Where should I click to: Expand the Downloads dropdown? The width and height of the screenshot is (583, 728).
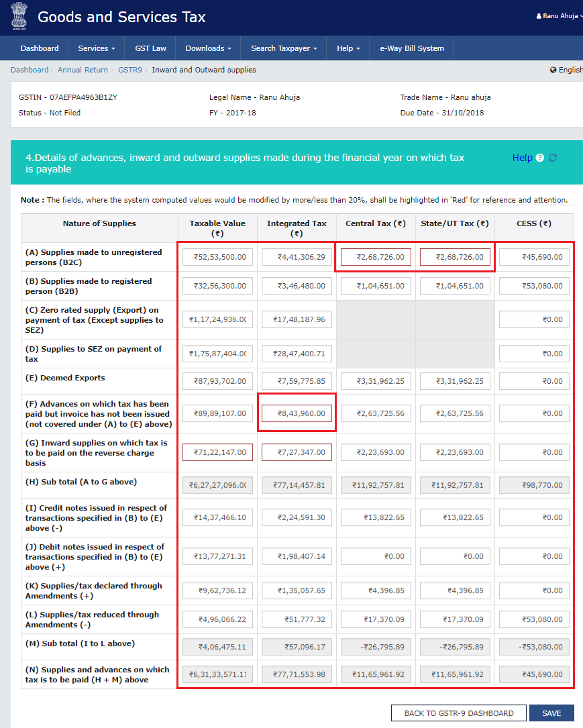208,48
